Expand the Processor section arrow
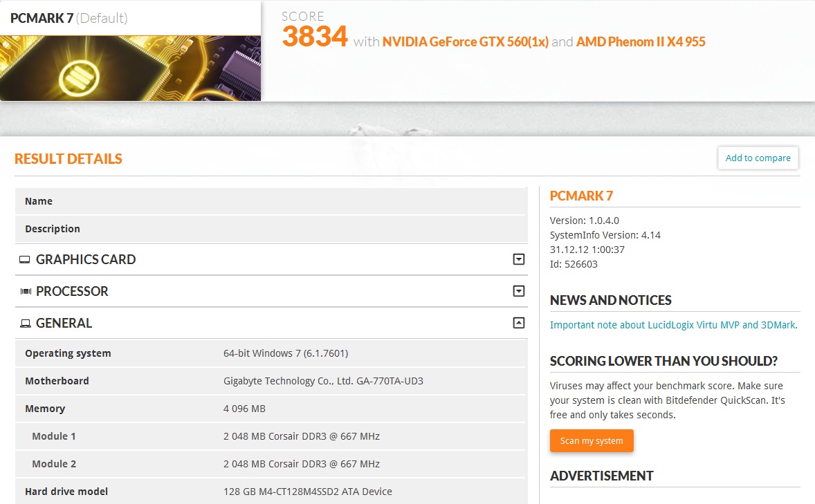 point(519,291)
